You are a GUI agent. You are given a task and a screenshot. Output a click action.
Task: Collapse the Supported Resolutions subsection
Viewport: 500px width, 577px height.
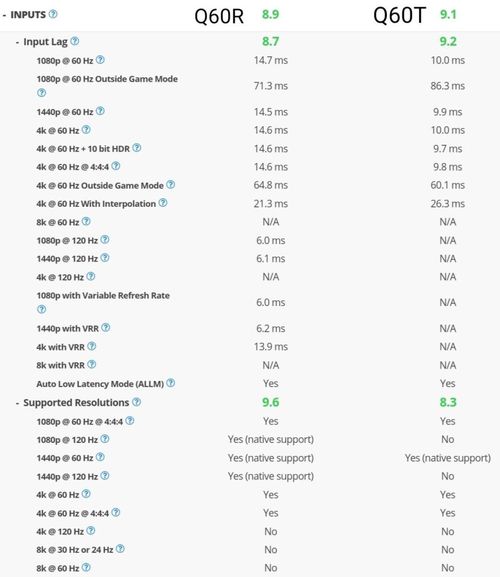click(x=17, y=403)
